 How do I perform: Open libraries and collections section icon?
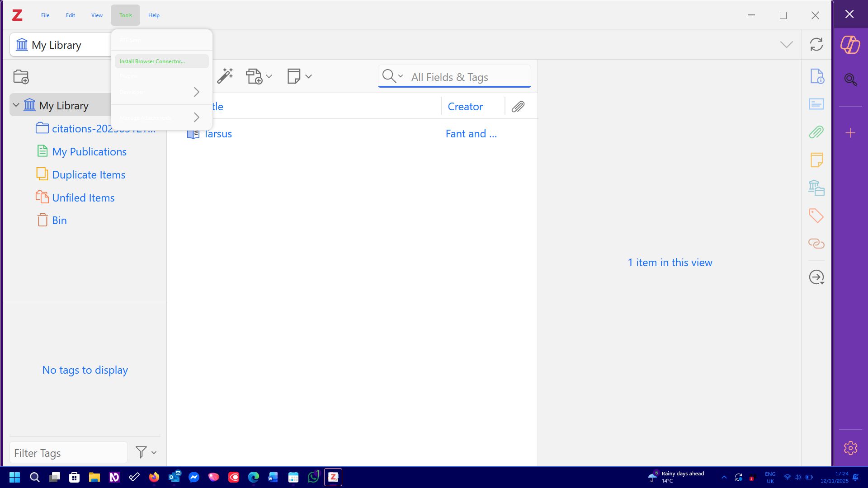(x=816, y=188)
